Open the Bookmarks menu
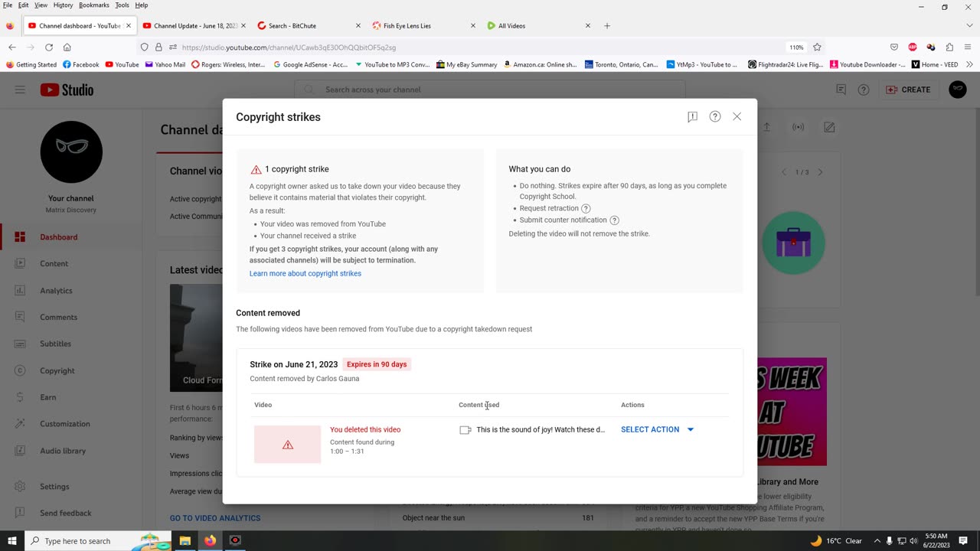Viewport: 980px width, 551px height. [x=94, y=5]
